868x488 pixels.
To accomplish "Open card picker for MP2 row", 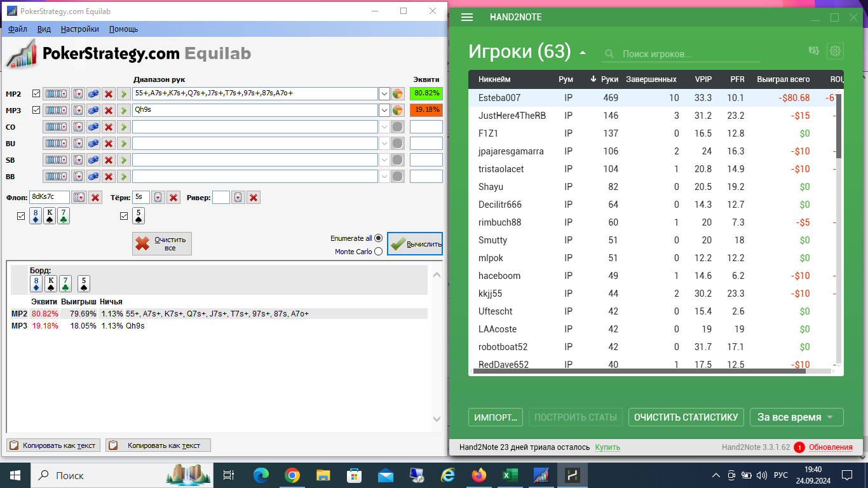I will pyautogui.click(x=78, y=93).
